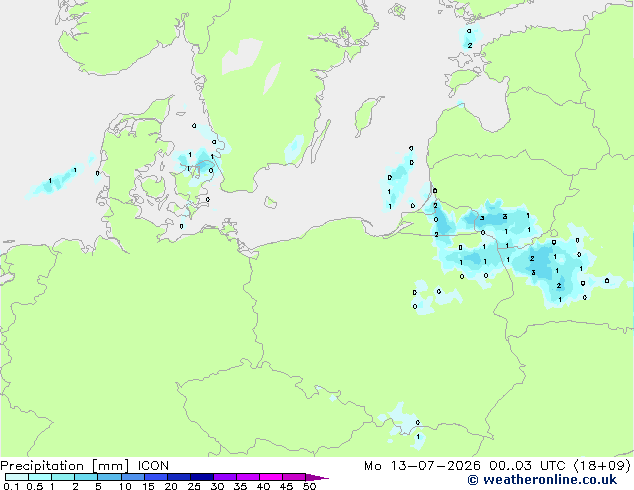Click the "00..03 UTC" time range

coord(527,466)
